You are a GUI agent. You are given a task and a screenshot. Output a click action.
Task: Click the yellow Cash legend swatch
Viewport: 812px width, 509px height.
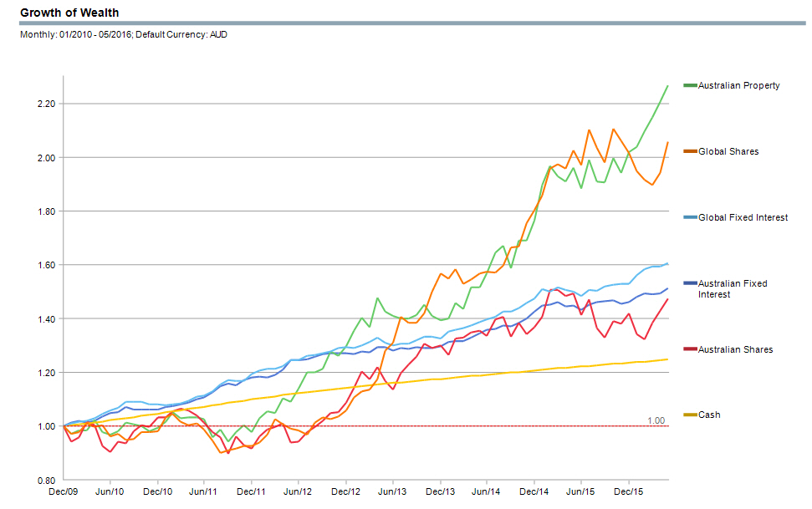point(690,415)
